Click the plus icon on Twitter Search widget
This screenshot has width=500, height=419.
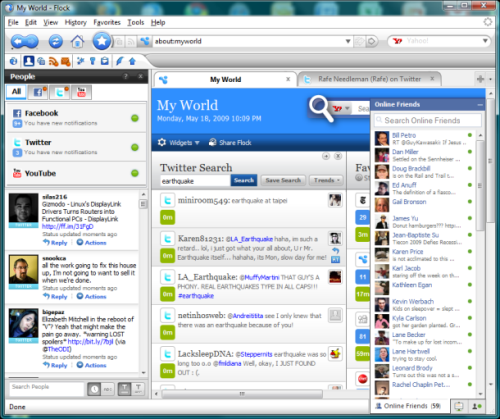[326, 156]
